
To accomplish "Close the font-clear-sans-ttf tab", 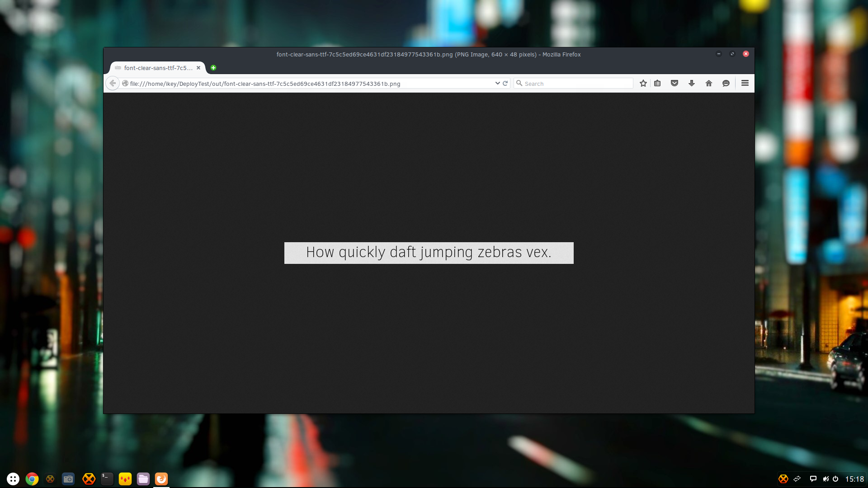I will tap(198, 68).
